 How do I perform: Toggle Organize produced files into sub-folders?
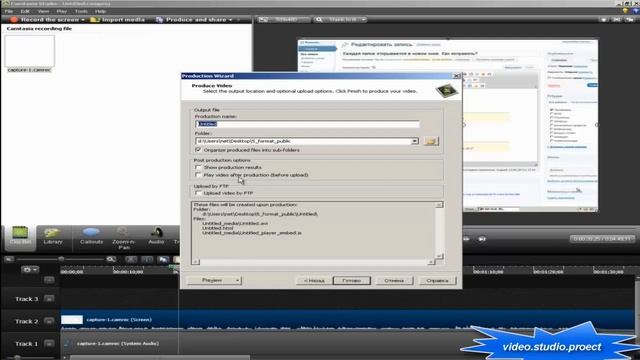click(x=198, y=150)
